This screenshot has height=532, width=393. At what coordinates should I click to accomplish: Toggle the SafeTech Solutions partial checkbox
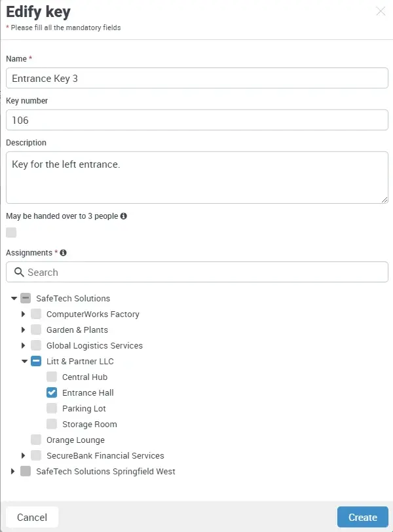pyautogui.click(x=27, y=298)
